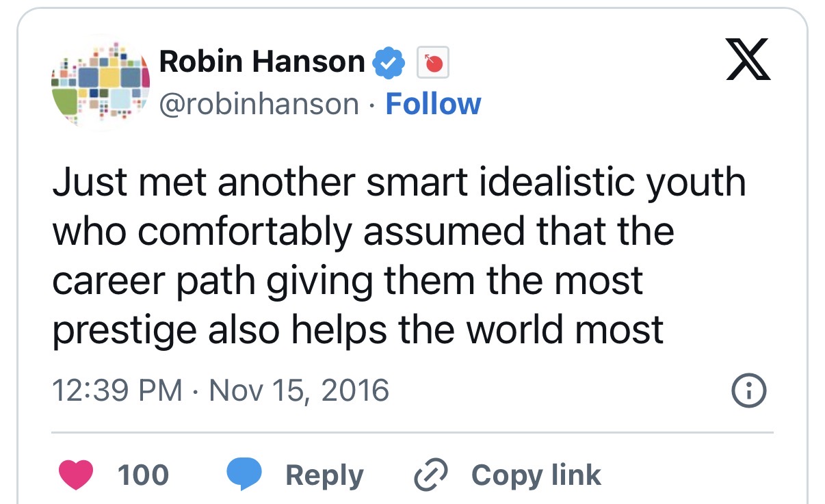825x504 pixels.
Task: Click the tweet text starting with 'Just met another'
Action: click(x=399, y=256)
